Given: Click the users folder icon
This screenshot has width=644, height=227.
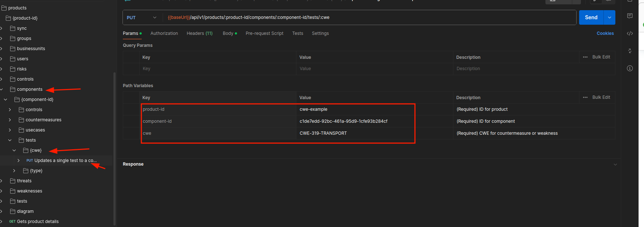Looking at the screenshot, I should point(13,58).
